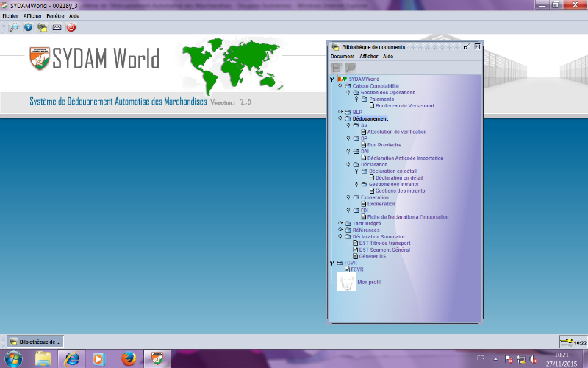Click the document library toolbar icon
Viewport: 588px width, 368px height.
pos(43,27)
